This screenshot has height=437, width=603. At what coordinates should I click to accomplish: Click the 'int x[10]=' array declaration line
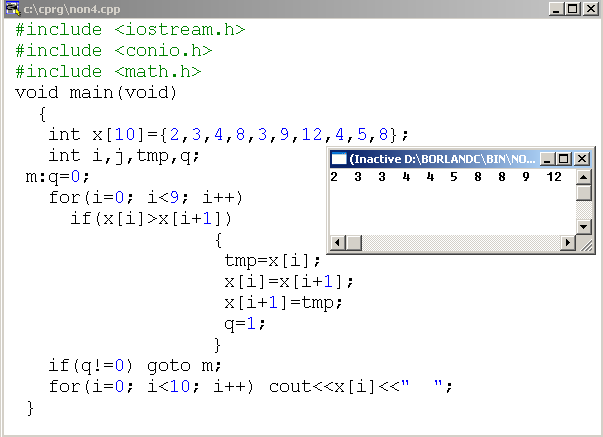pos(228,135)
